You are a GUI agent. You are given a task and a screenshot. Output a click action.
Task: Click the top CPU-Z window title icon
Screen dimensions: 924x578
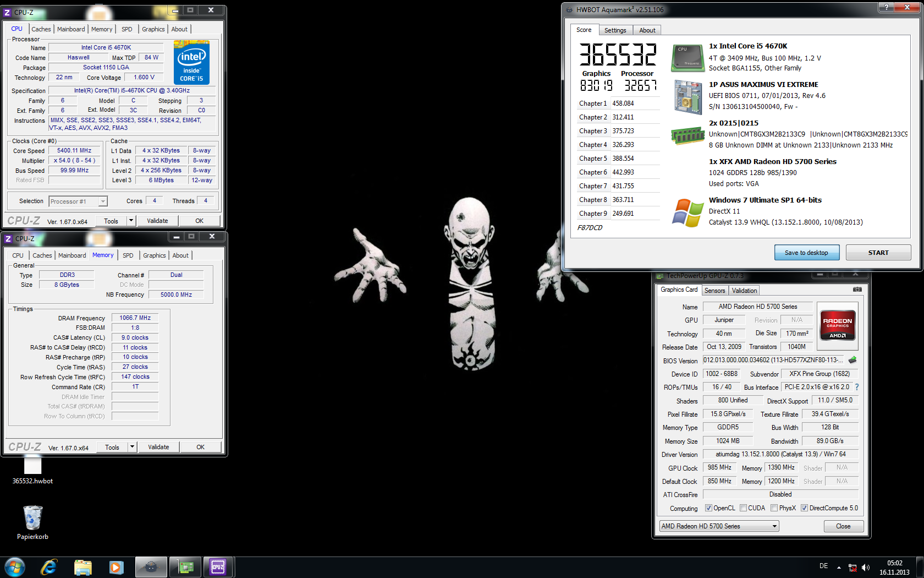[8, 12]
